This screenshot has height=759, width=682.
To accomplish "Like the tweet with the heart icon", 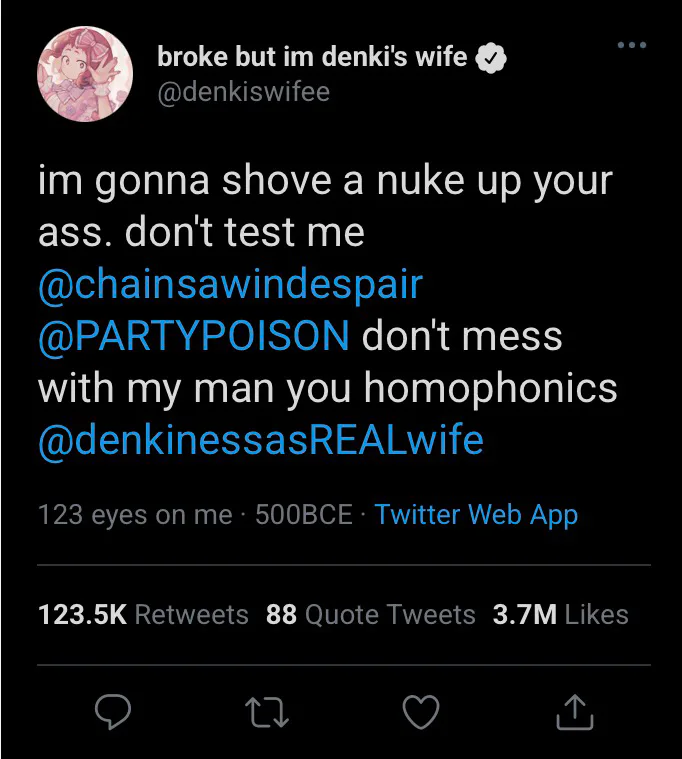I will click(420, 712).
